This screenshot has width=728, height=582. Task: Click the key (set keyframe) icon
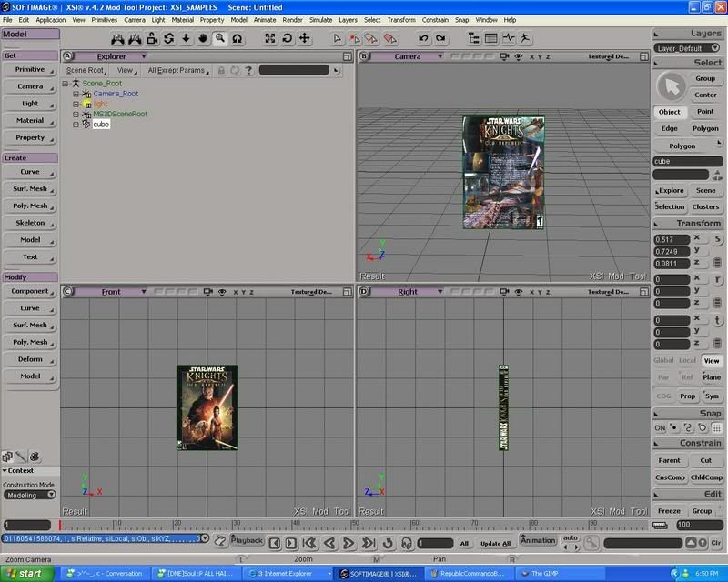tap(591, 543)
